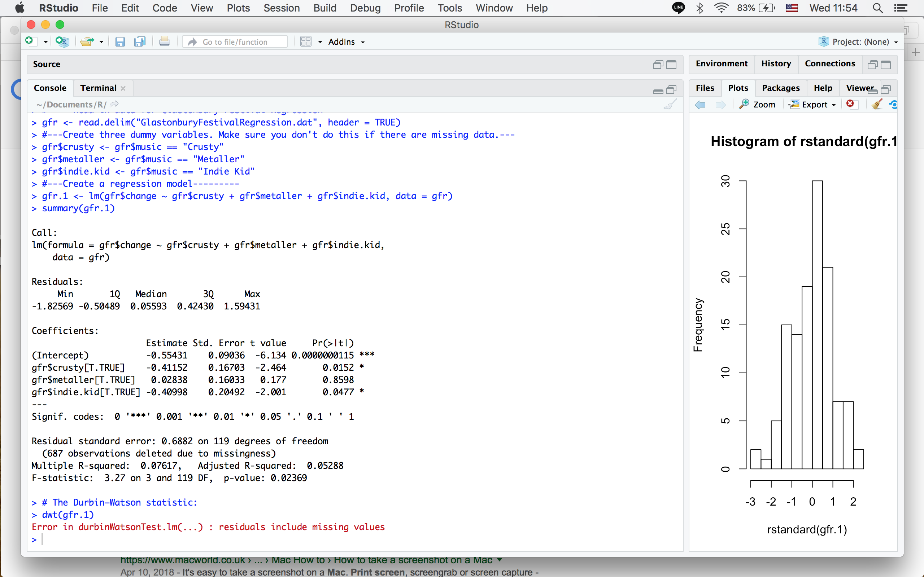The image size is (924, 577).
Task: Clear all plots with broom icon
Action: pos(876,104)
